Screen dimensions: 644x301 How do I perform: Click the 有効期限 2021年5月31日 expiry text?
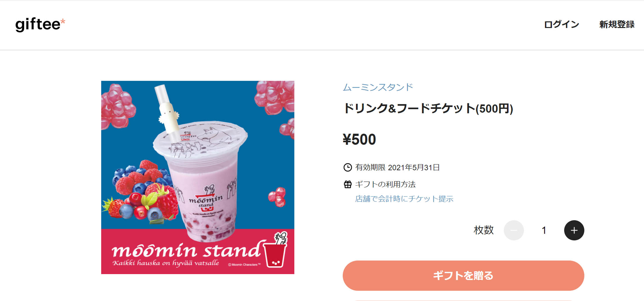click(397, 167)
